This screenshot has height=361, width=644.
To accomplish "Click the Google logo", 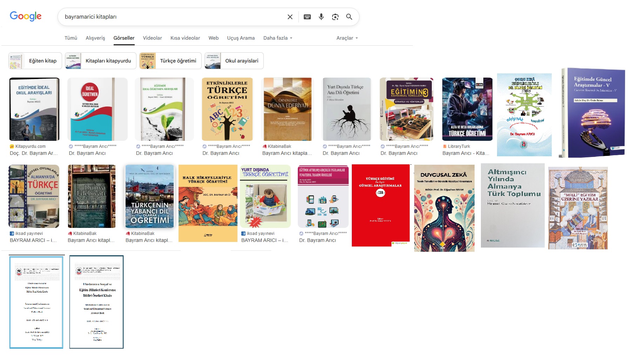I will 26,16.
